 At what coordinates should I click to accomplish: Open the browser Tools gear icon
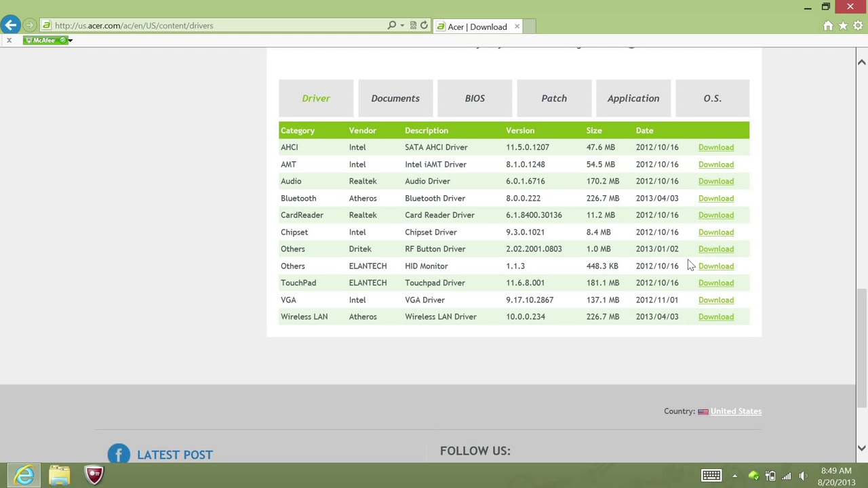(858, 26)
